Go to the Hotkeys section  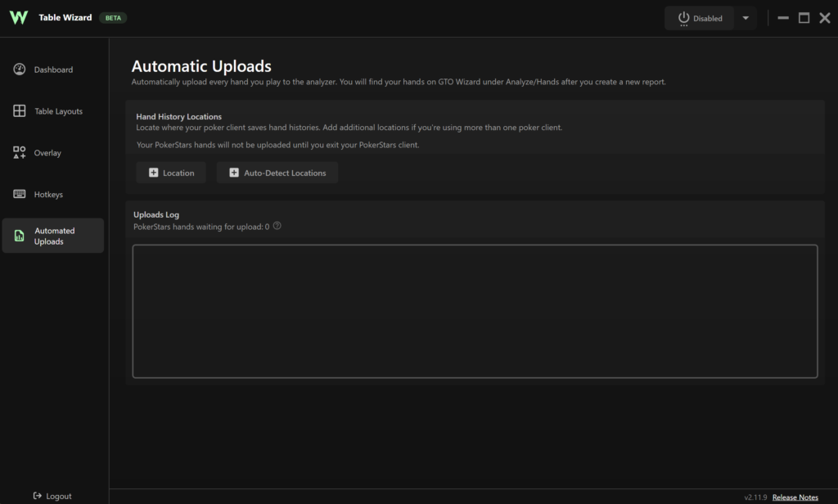coord(53,195)
